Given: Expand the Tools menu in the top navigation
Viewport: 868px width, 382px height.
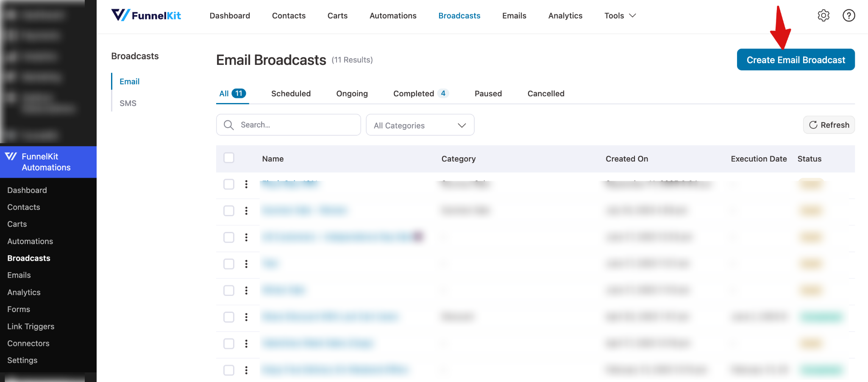Looking at the screenshot, I should [x=619, y=15].
